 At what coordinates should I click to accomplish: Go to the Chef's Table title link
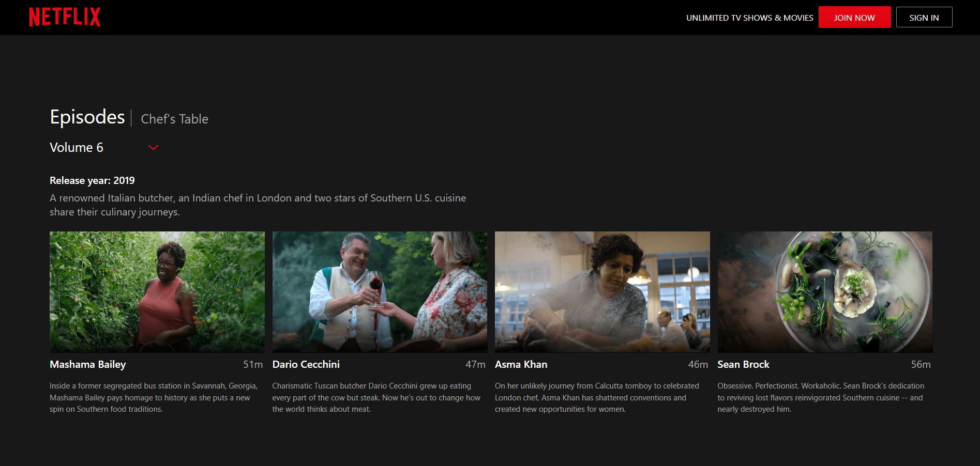tap(174, 119)
